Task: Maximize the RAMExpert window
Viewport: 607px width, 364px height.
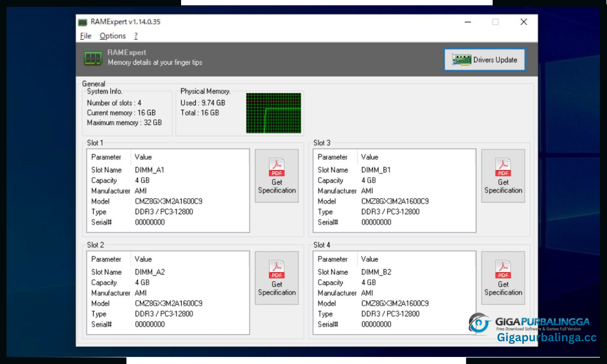Action: coord(495,22)
